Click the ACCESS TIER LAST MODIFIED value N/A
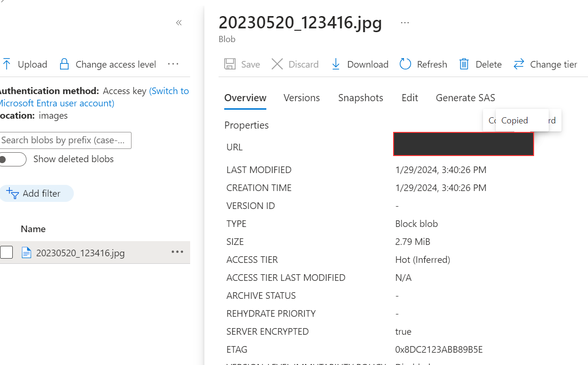 pos(404,278)
